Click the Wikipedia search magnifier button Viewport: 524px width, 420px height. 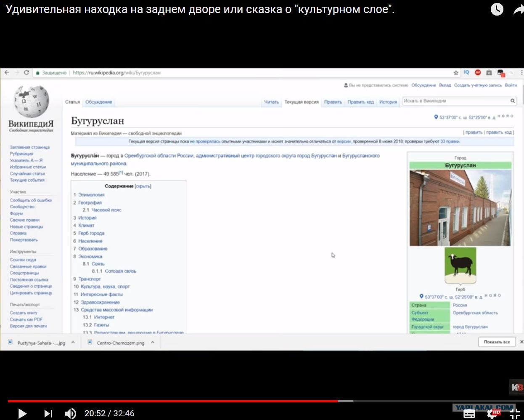tap(513, 101)
